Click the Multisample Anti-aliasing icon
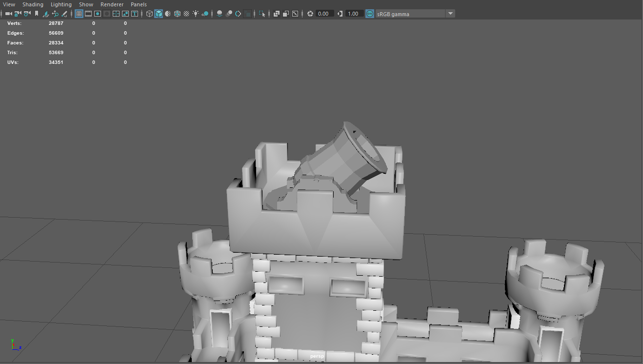This screenshot has height=364, width=643. 238,14
